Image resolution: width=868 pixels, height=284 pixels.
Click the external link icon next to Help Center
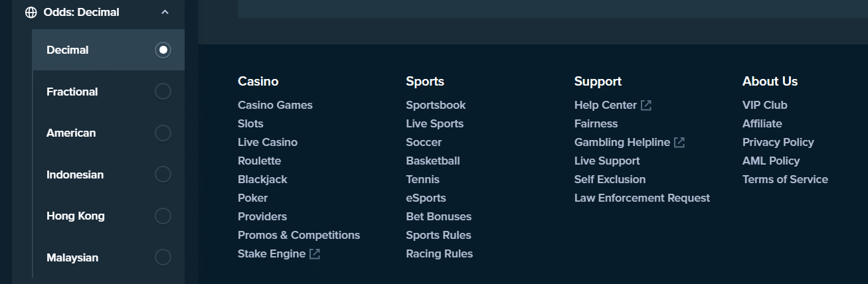point(646,105)
